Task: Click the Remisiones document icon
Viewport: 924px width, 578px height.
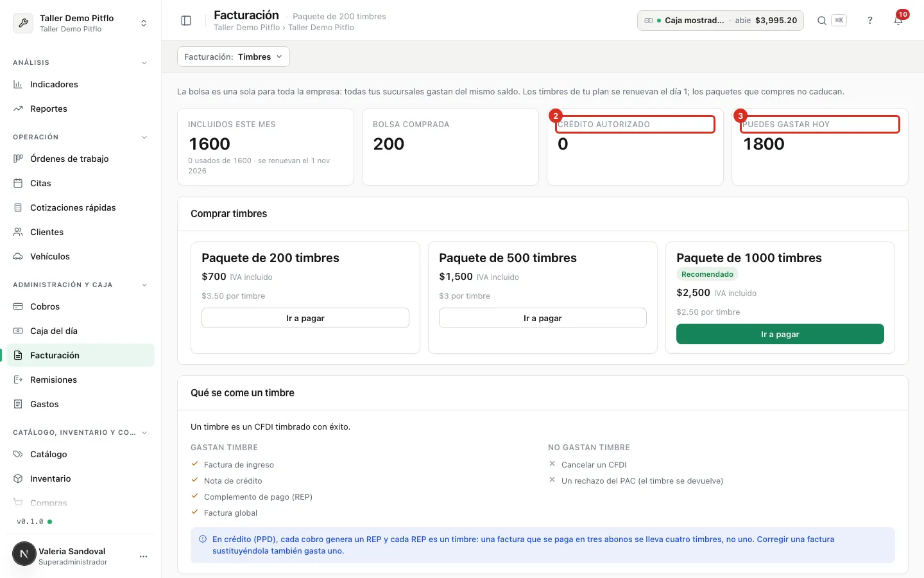Action: click(x=18, y=380)
